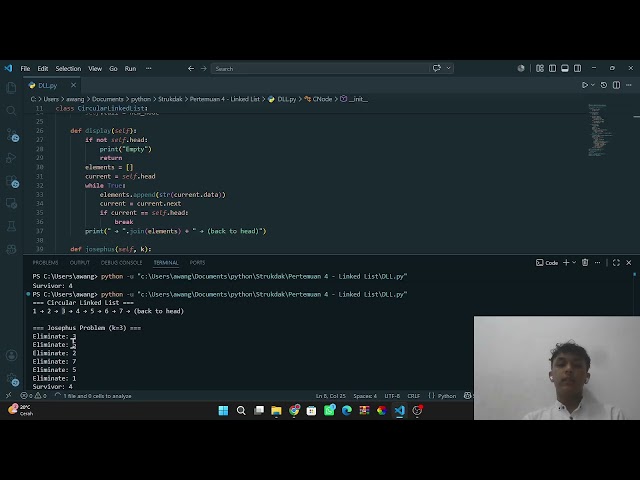Change encoding via UTF-8 status item
Image resolution: width=640 pixels, height=480 pixels.
point(392,396)
